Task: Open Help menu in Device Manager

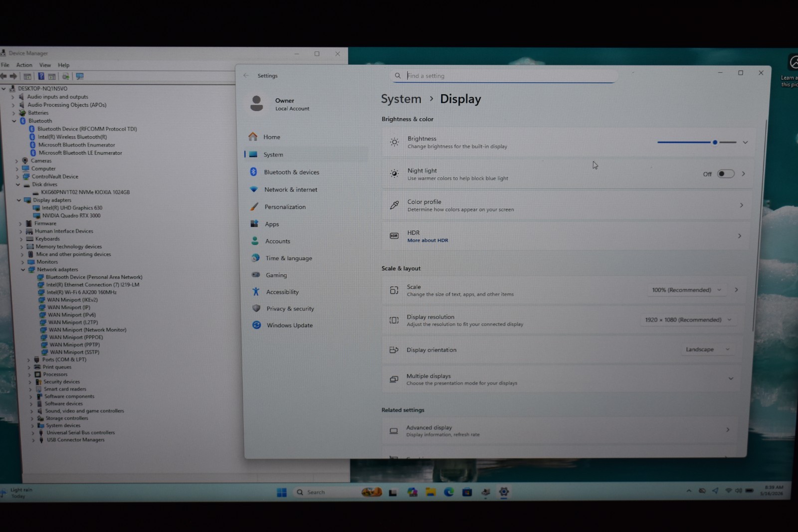Action: pyautogui.click(x=63, y=65)
